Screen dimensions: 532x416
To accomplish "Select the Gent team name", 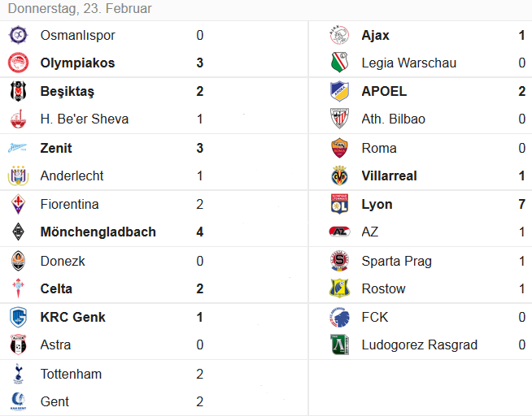I will pos(55,401).
